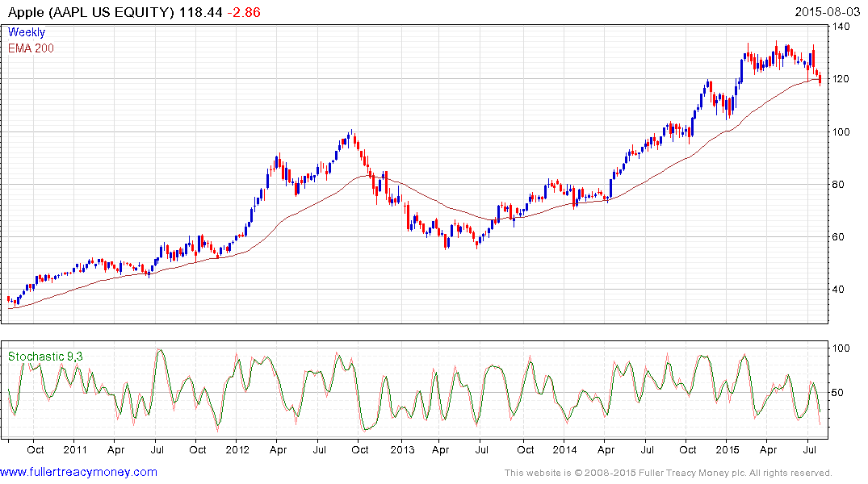The width and height of the screenshot is (868, 484).
Task: Click the 60 price axis label
Action: pyautogui.click(x=838, y=236)
